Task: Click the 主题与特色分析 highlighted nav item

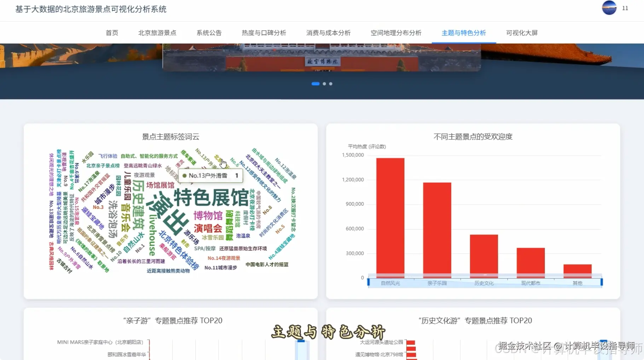Action: [x=463, y=33]
